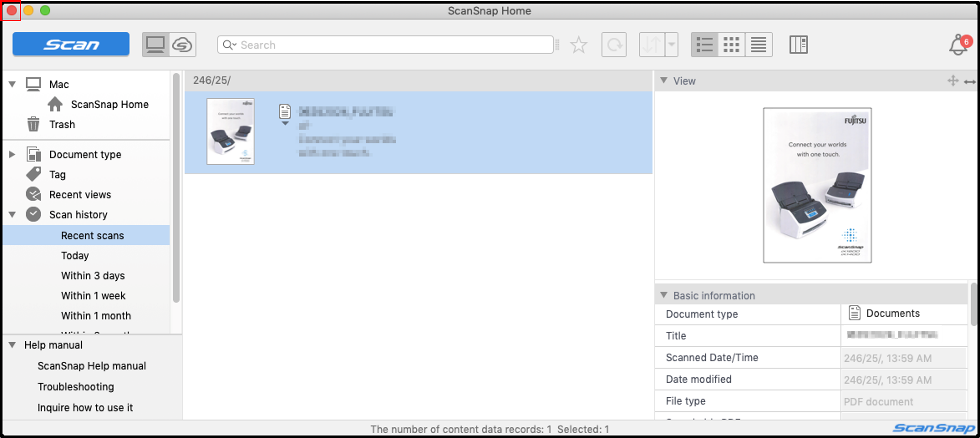Image resolution: width=980 pixels, height=438 pixels.
Task: Select Today scan filter
Action: (75, 255)
